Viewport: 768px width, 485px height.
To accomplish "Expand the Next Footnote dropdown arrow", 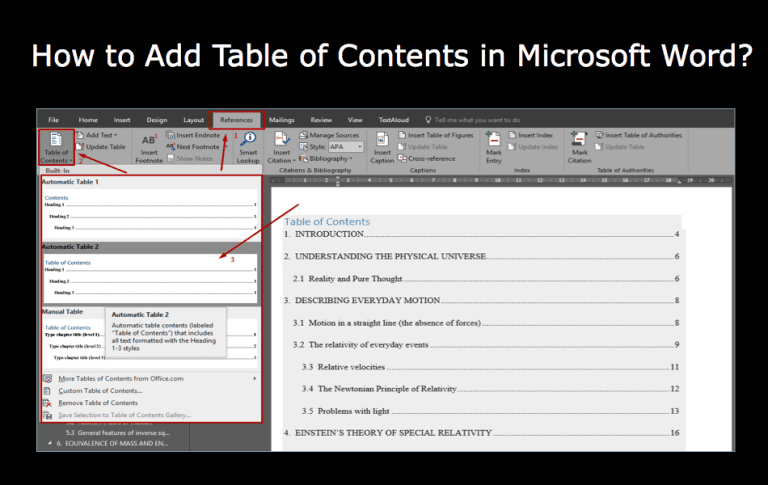I will coord(225,146).
